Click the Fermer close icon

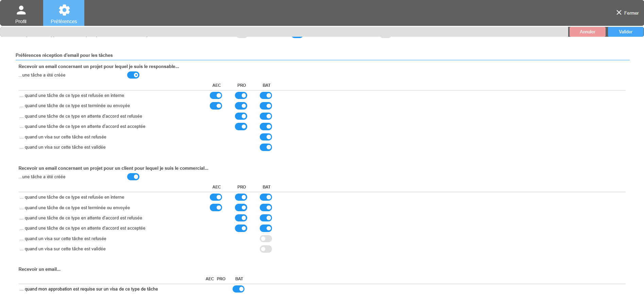[619, 13]
